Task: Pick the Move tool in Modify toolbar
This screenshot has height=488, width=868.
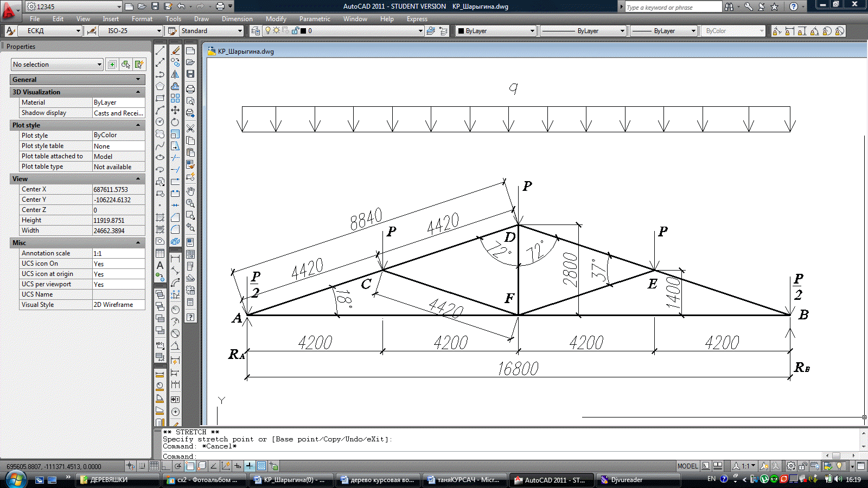Action: click(x=175, y=110)
